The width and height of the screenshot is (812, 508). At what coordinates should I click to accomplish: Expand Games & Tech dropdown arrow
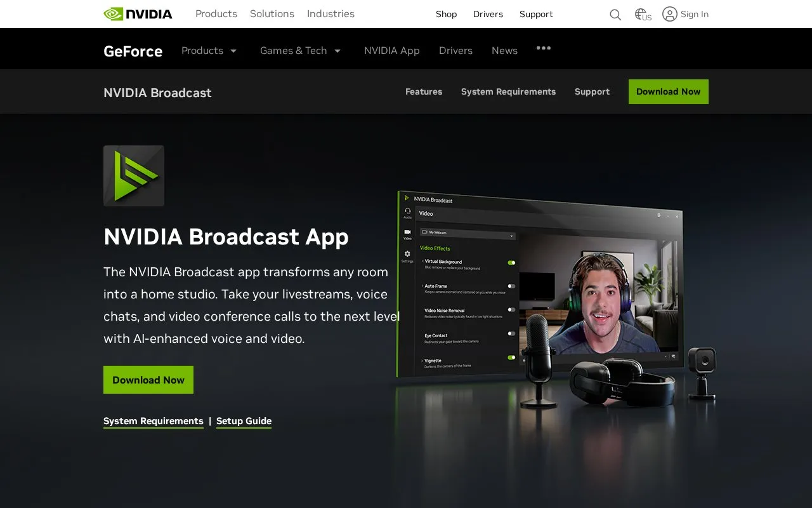point(337,51)
